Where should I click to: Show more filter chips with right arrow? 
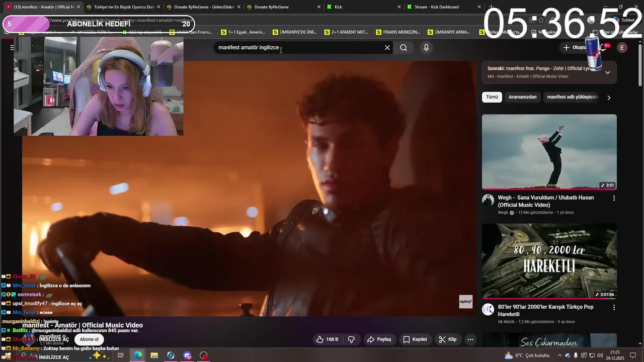pyautogui.click(x=609, y=98)
